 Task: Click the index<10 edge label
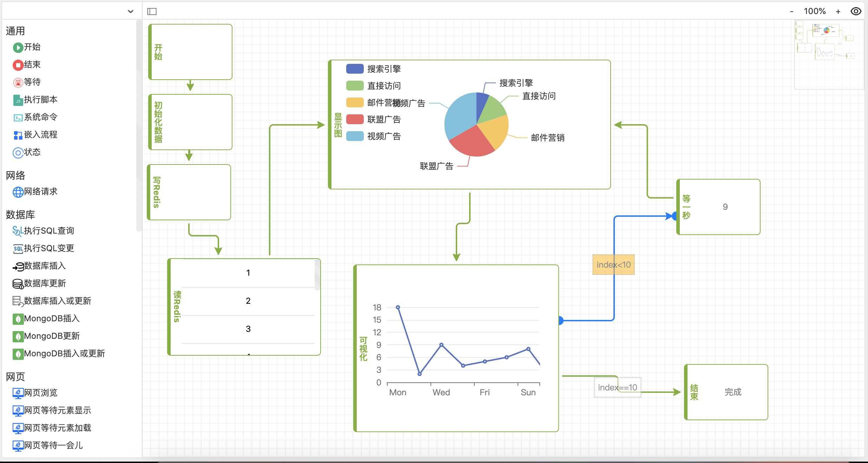tap(613, 265)
